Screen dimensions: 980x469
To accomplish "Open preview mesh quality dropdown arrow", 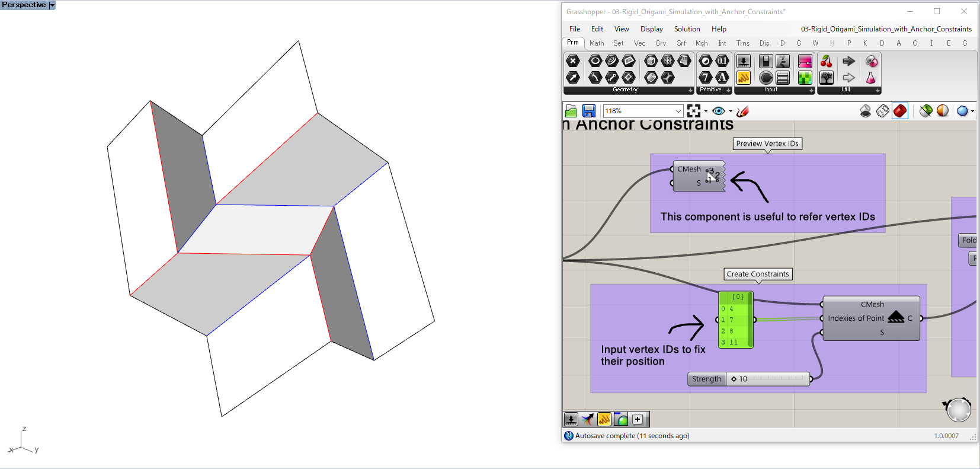I will pos(972,111).
